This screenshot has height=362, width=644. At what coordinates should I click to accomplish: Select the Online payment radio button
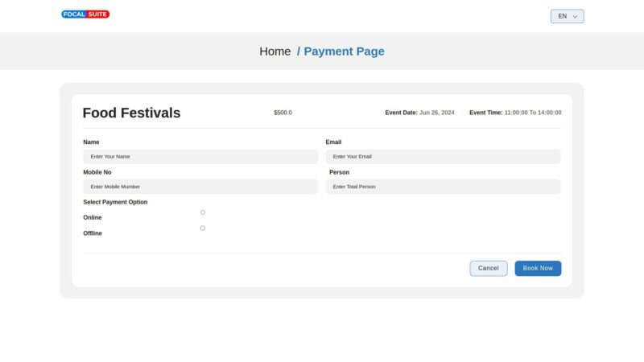(x=203, y=212)
